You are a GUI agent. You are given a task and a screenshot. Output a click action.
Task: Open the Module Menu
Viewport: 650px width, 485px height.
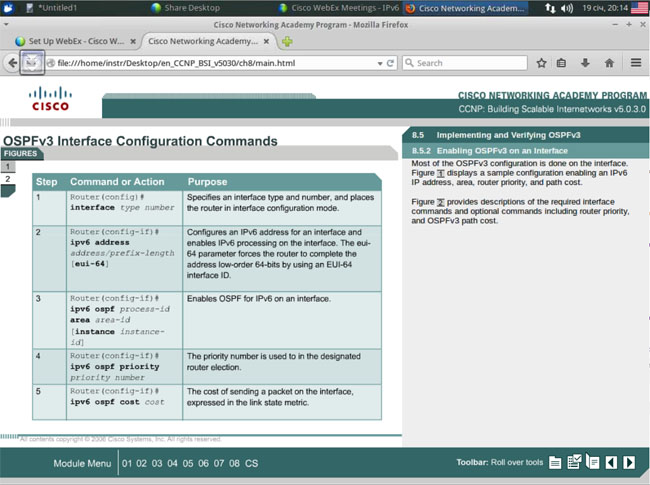pyautogui.click(x=82, y=464)
